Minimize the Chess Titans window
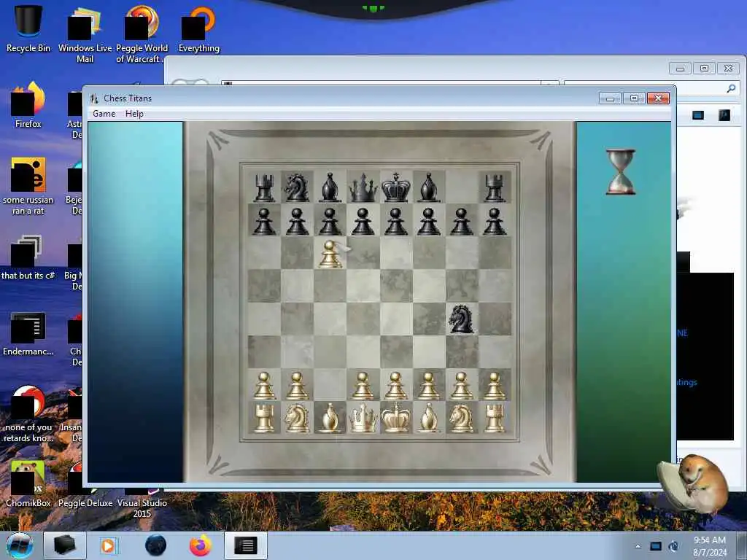The width and height of the screenshot is (747, 560). (x=611, y=98)
